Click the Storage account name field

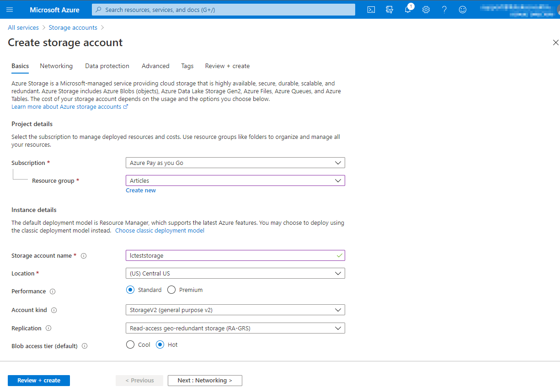231,255
